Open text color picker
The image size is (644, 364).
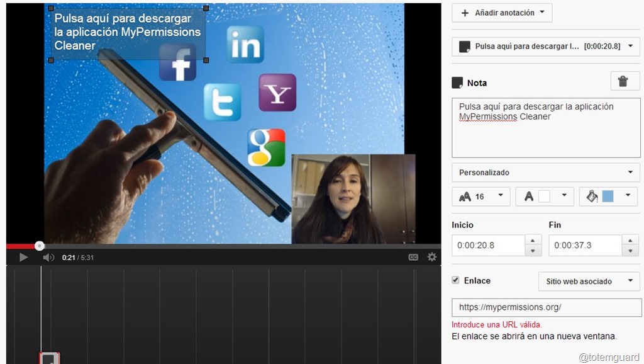tap(545, 196)
